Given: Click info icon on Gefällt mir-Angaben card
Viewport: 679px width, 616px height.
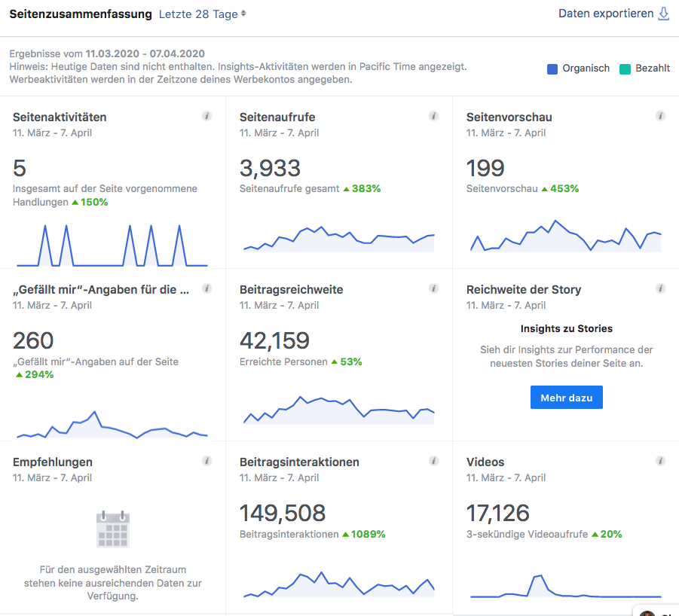Looking at the screenshot, I should [x=207, y=288].
